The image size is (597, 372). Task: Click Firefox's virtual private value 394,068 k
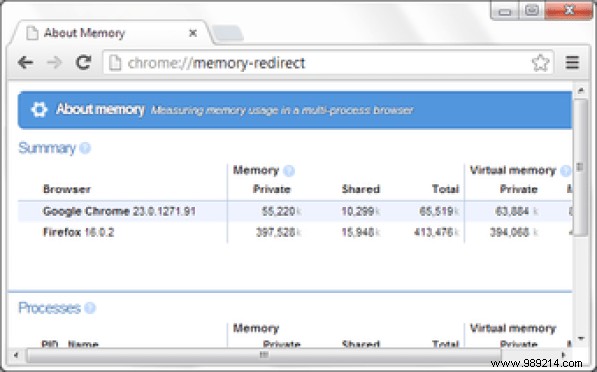click(514, 232)
